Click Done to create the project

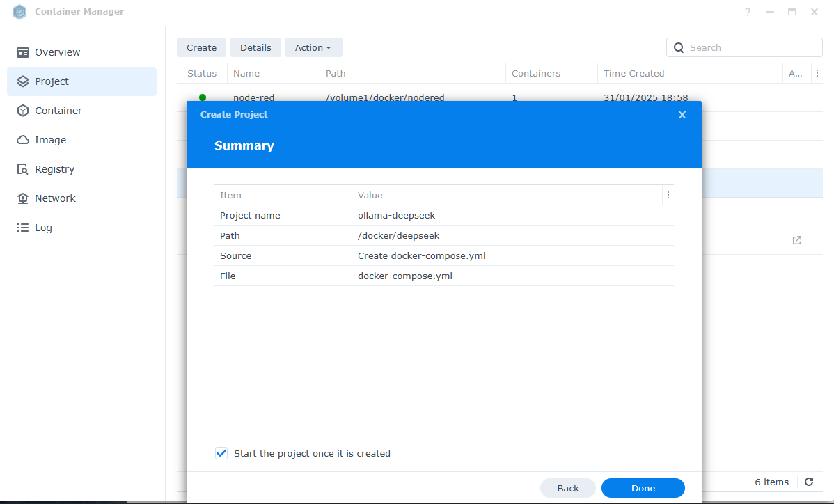[643, 488]
